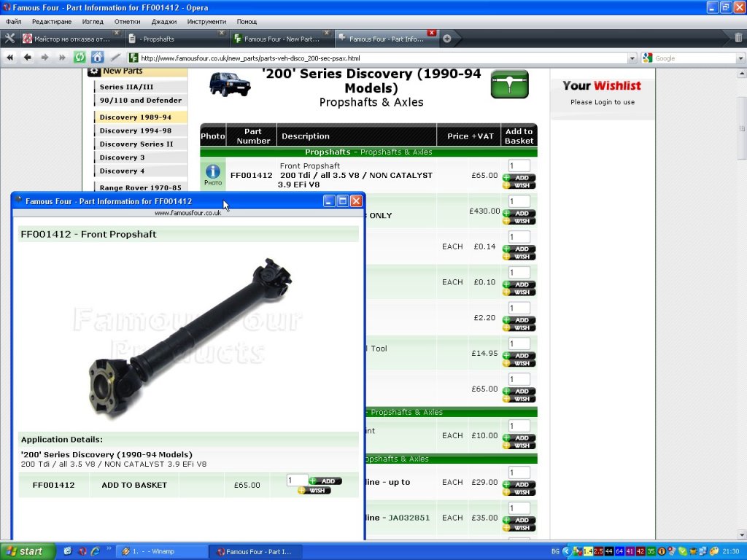Image resolution: width=747 pixels, height=560 pixels.
Task: Expand the quick launch overflow chevron
Action: tap(108, 548)
